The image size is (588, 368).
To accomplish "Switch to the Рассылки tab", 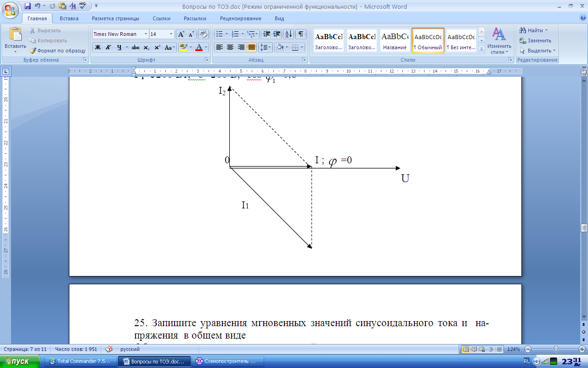I will coord(195,18).
